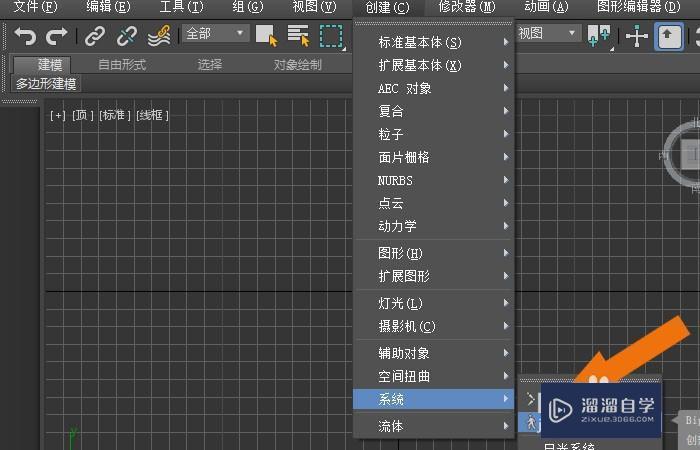Expand the 灯光(L) submenu
The width and height of the screenshot is (700, 450).
[434, 303]
